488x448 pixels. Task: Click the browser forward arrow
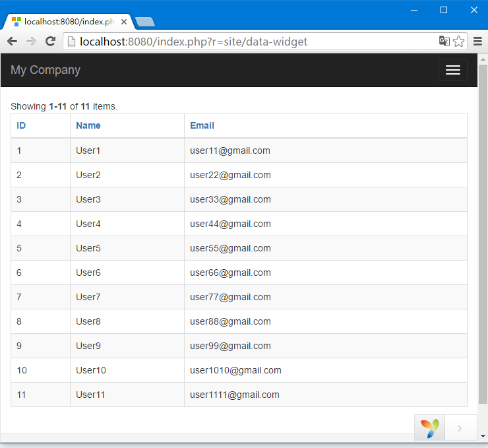pos(31,41)
